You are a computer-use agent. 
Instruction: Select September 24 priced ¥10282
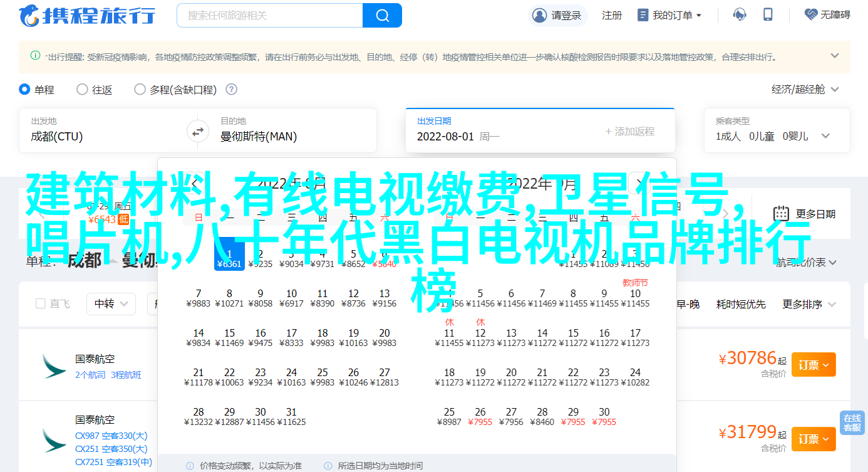point(635,377)
